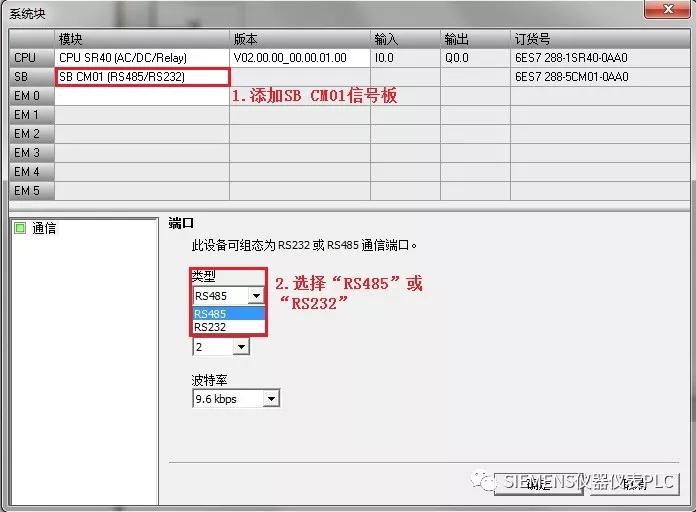Select the SB row header
This screenshot has height=512, width=696.
coord(32,77)
